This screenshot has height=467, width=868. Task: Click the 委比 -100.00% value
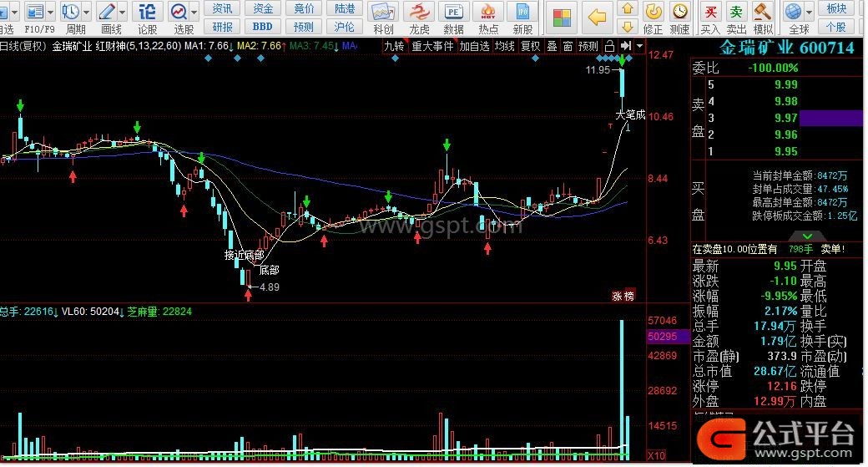[x=773, y=69]
